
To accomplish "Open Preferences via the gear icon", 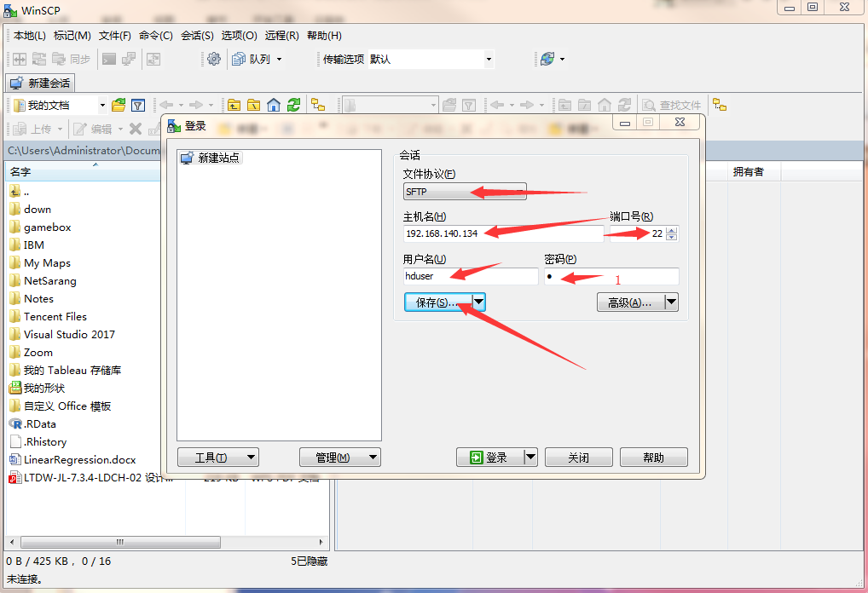I will pyautogui.click(x=215, y=58).
